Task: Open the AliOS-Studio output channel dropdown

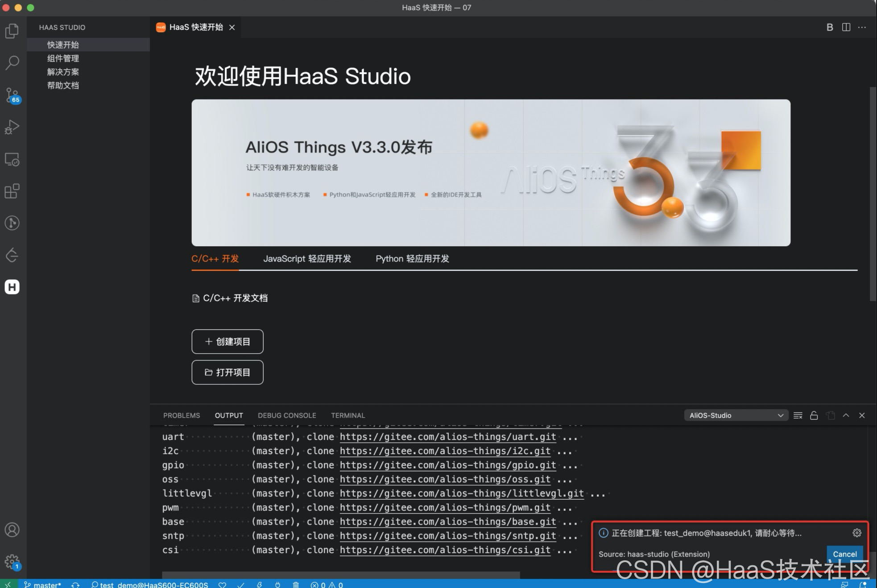Action: coord(736,415)
